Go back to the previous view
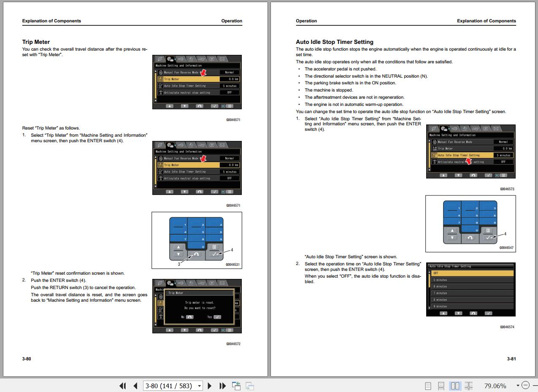Screen dimensions: 538x392 236,386
